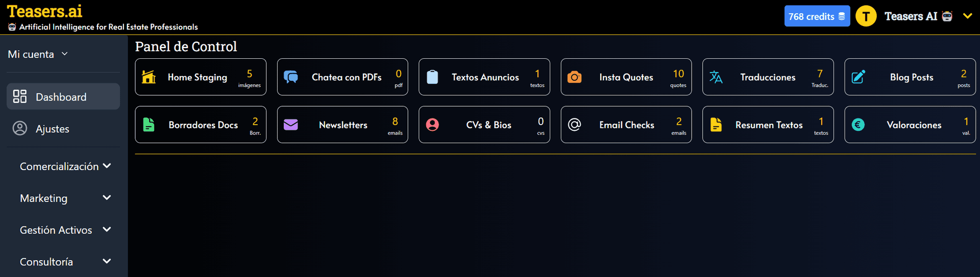Open the Teasers AI user menu chevron
Viewport: 980px width, 277px height.
coord(967,16)
